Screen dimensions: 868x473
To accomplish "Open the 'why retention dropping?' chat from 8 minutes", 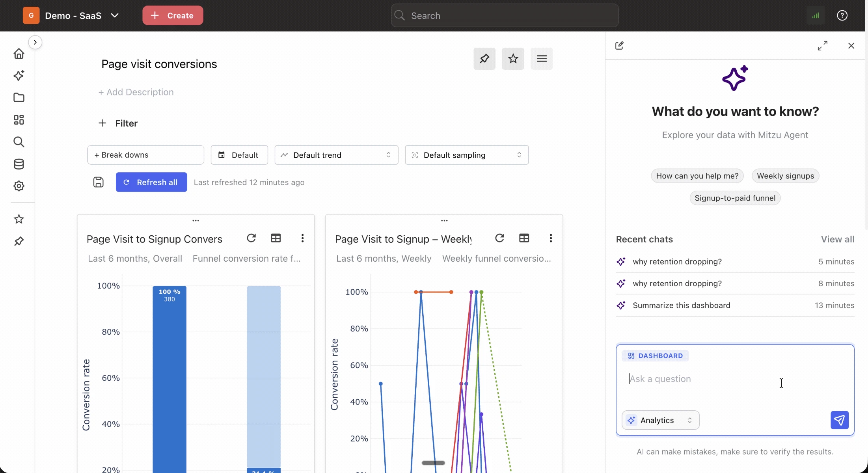I will coord(735,283).
